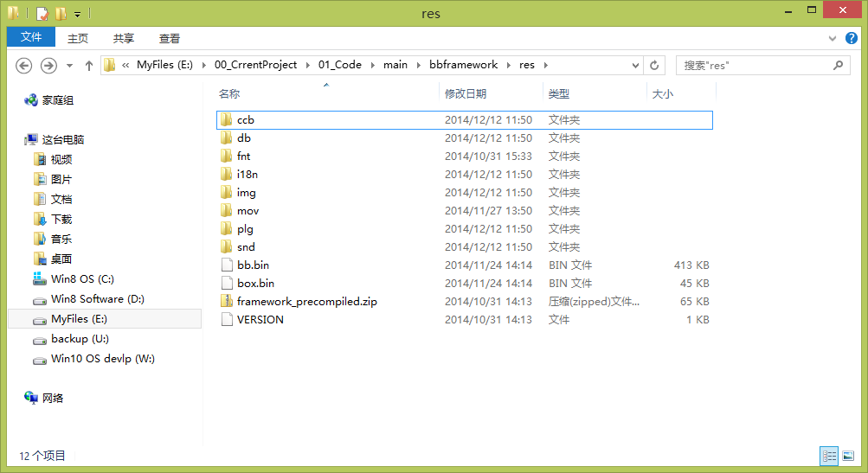Click the window system menu icon

[14, 13]
